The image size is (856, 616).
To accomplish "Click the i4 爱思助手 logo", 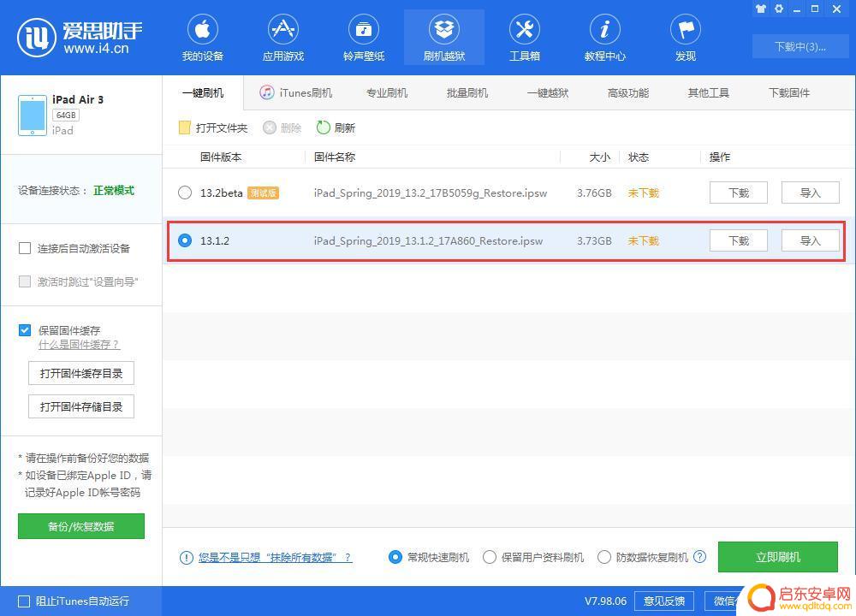I will coord(80,38).
